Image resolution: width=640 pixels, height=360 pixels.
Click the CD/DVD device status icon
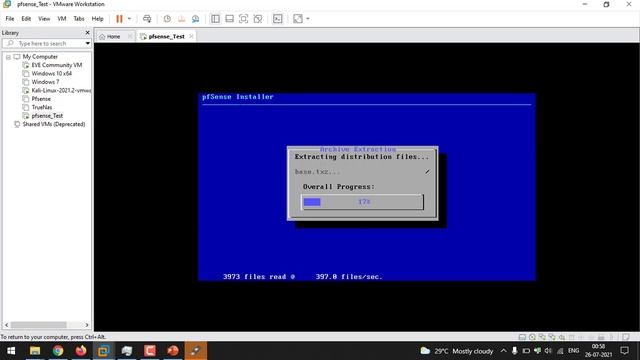point(532,337)
